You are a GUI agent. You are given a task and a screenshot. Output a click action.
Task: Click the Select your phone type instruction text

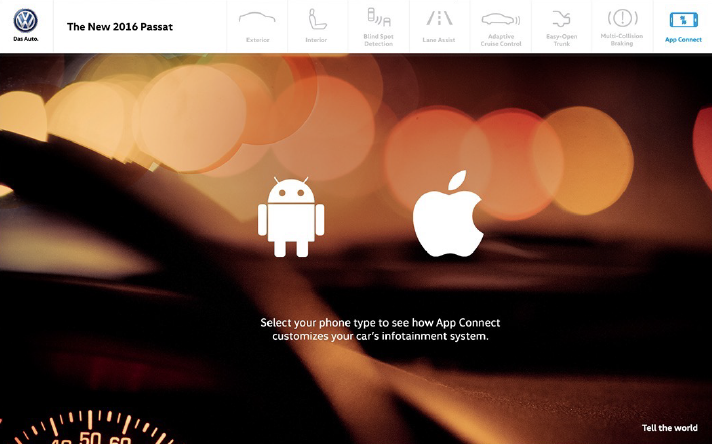point(380,329)
